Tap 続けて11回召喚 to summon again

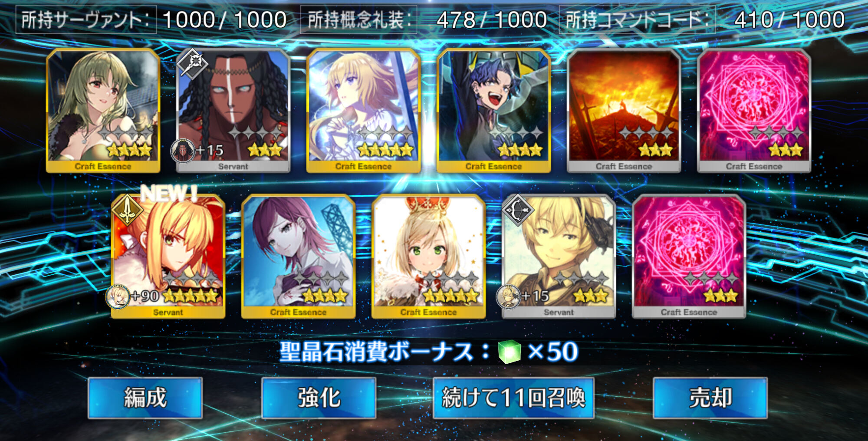pyautogui.click(x=513, y=398)
